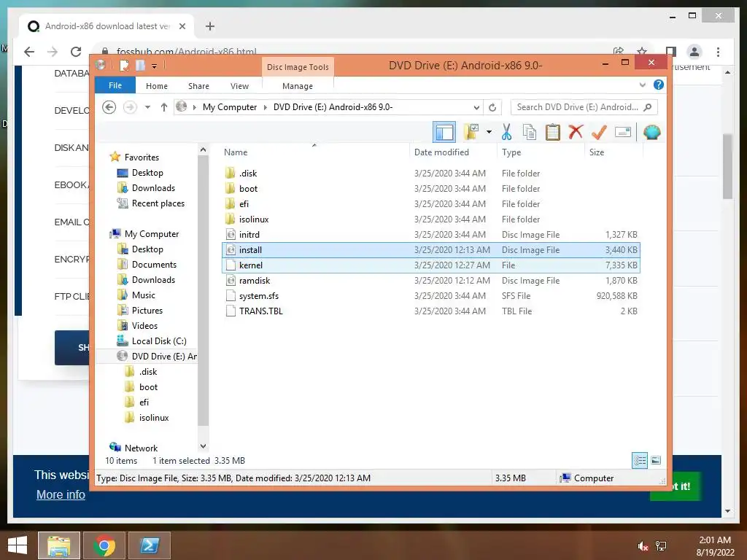The height and width of the screenshot is (560, 747).
Task: Open PowerShell from the taskbar
Action: tap(150, 545)
